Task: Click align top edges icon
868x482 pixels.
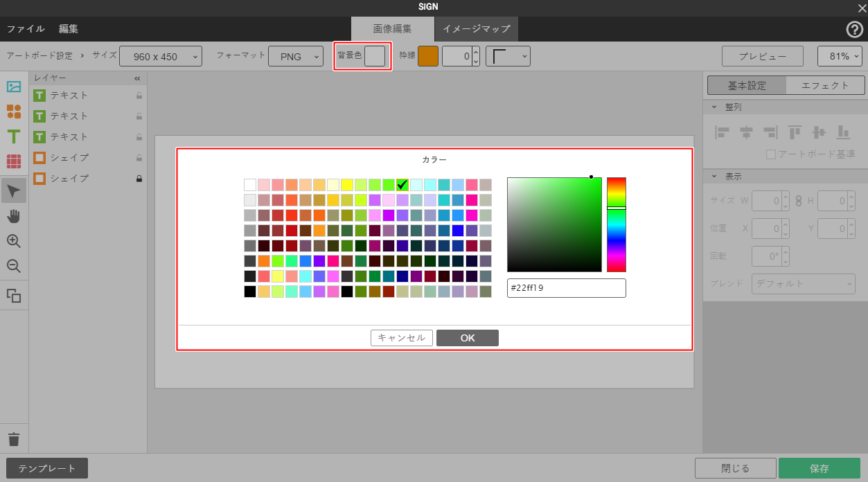Action: tap(795, 132)
